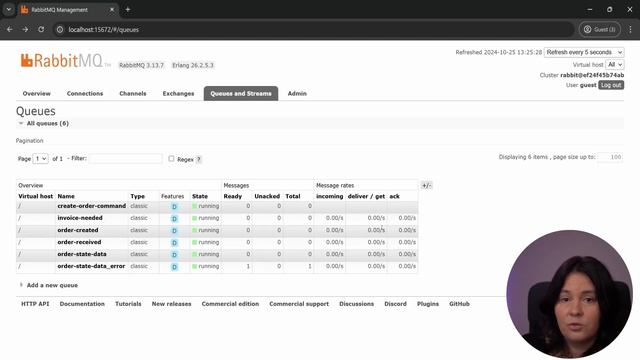Click the D feature badge for order-state-data_error
The height and width of the screenshot is (360, 640).
tap(174, 267)
